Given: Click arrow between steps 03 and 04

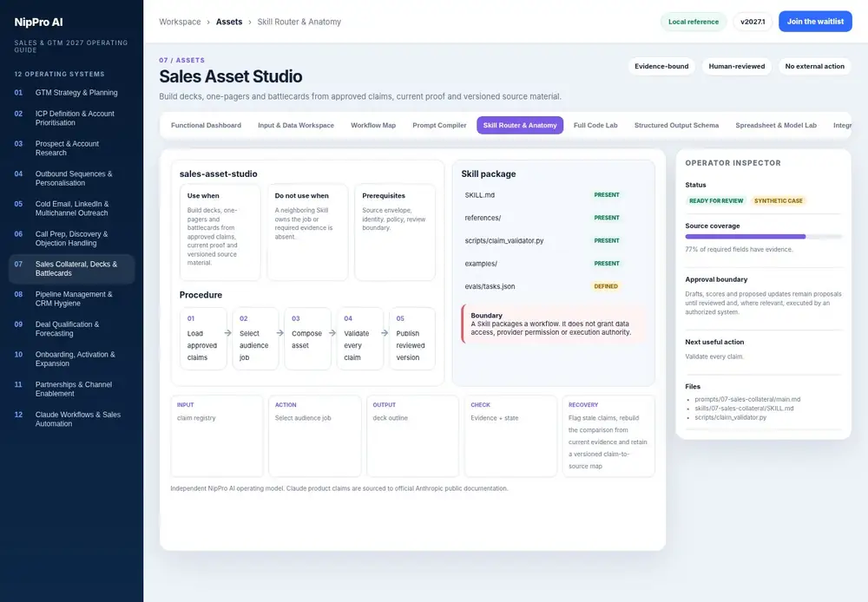Looking at the screenshot, I should click(x=332, y=333).
